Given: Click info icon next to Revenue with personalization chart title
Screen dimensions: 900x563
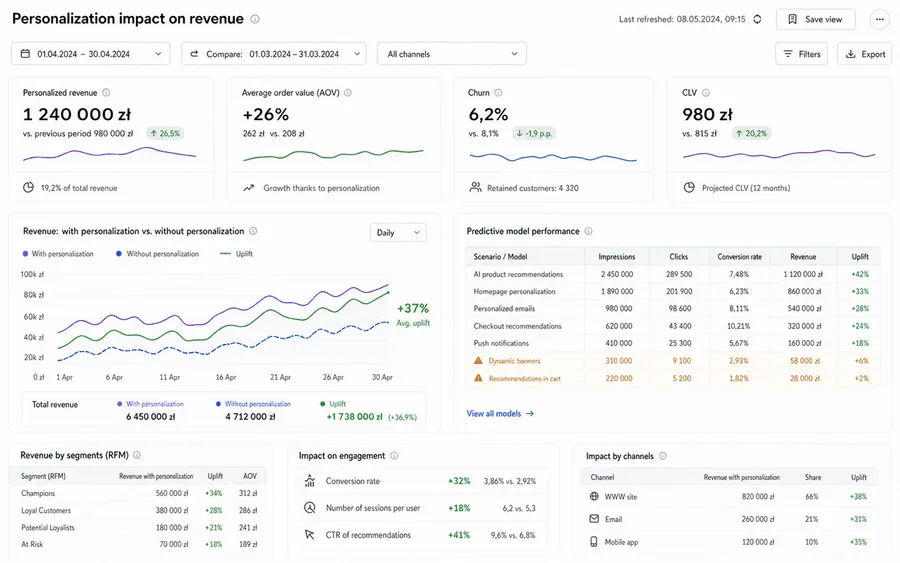Looking at the screenshot, I should [x=253, y=231].
